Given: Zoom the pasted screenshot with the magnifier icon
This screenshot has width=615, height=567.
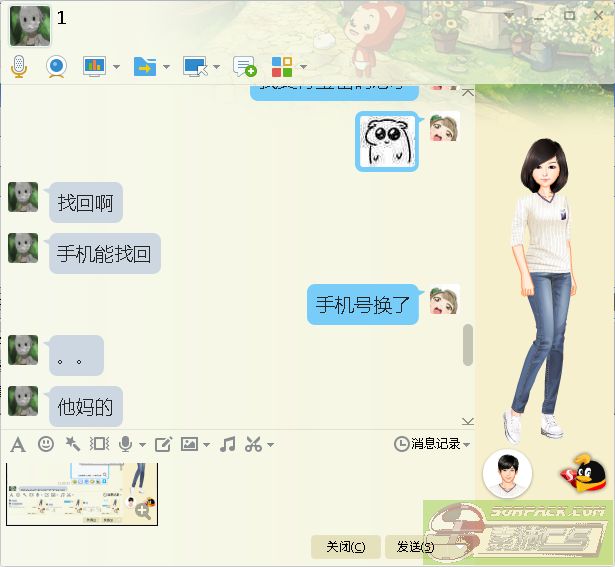Looking at the screenshot, I should pos(143,511).
